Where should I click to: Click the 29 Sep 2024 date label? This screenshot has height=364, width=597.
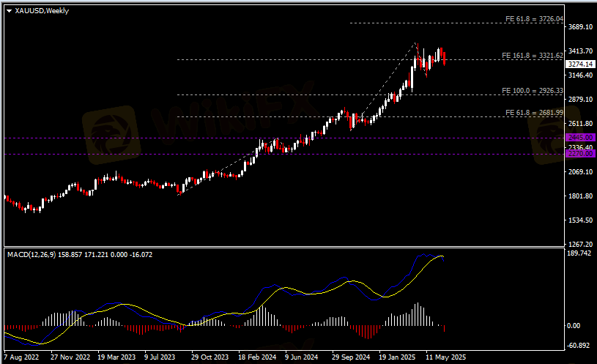[x=352, y=358]
